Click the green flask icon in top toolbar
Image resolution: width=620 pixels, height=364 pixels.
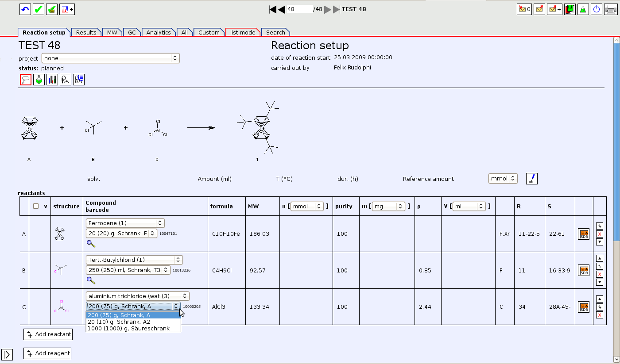[x=583, y=9]
